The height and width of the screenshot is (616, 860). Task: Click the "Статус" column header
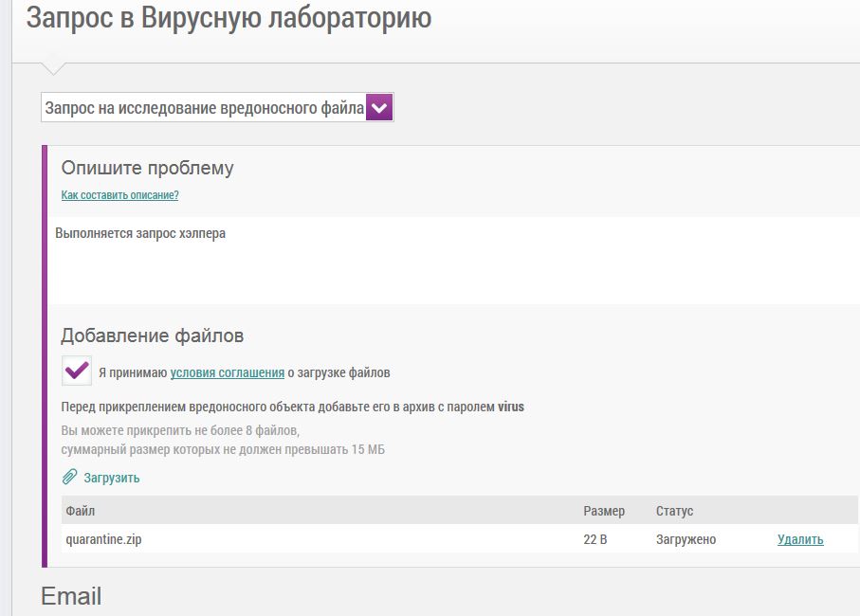(674, 511)
